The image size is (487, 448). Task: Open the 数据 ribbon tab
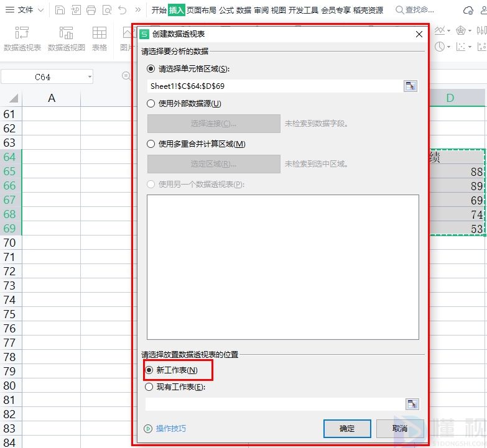tap(244, 10)
